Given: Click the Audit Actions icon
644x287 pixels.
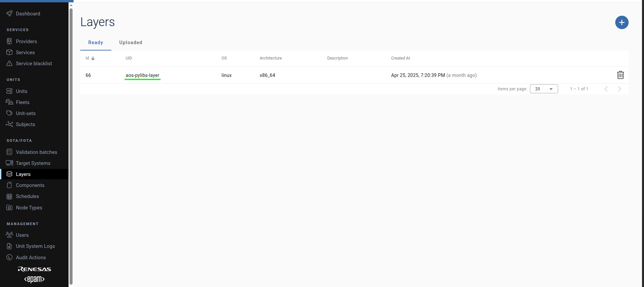Looking at the screenshot, I should point(9,257).
